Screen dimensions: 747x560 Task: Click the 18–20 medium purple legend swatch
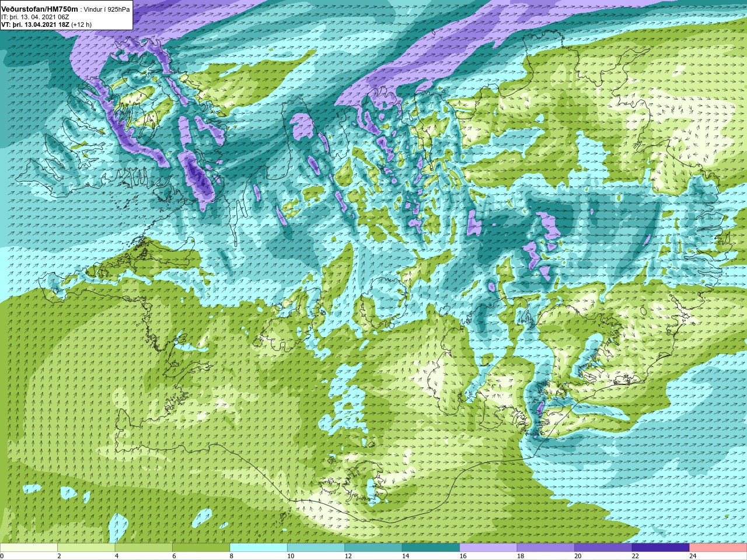(x=546, y=548)
